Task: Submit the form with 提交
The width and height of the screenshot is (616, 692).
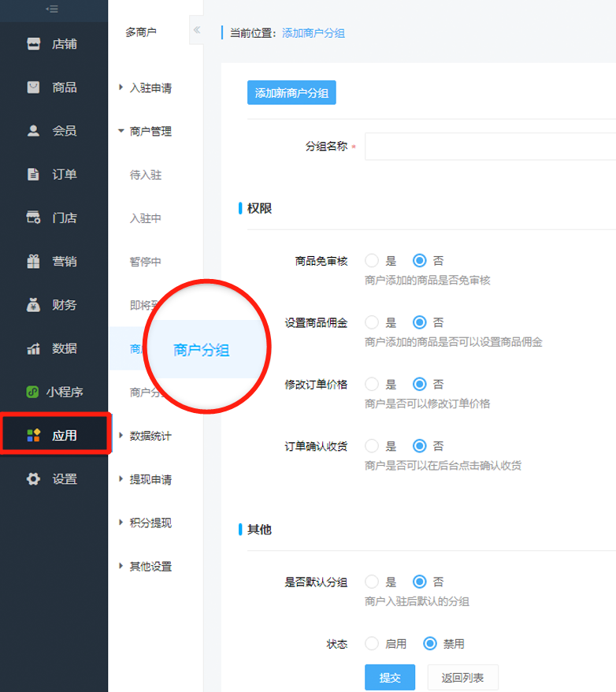Action: click(390, 678)
